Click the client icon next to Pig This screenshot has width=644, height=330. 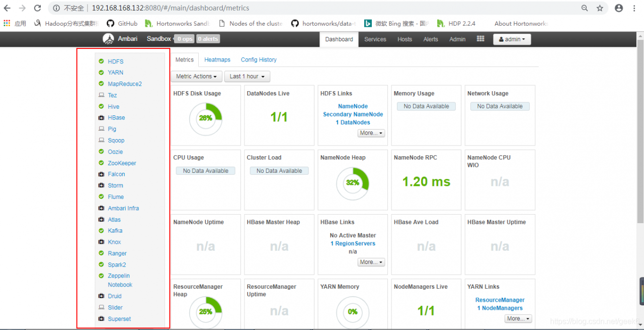coord(101,129)
